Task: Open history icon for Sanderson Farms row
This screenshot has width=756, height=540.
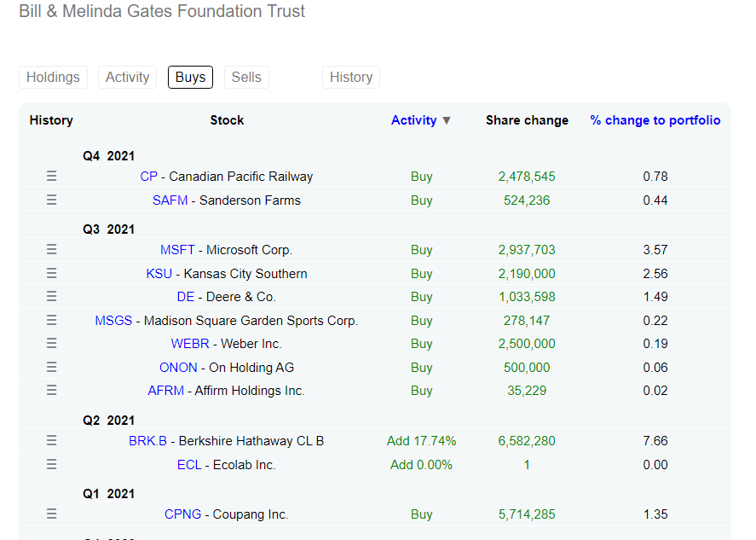Action: [x=51, y=200]
